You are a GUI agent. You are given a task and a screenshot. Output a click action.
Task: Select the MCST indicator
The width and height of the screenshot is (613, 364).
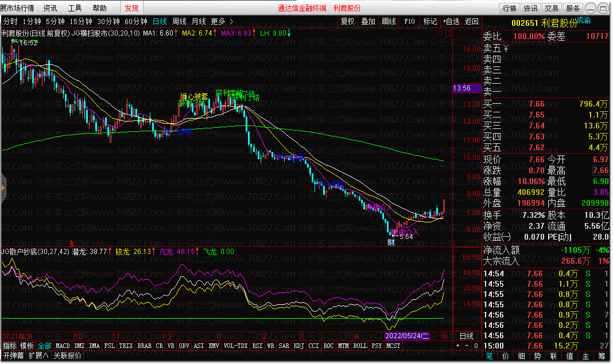(393, 346)
